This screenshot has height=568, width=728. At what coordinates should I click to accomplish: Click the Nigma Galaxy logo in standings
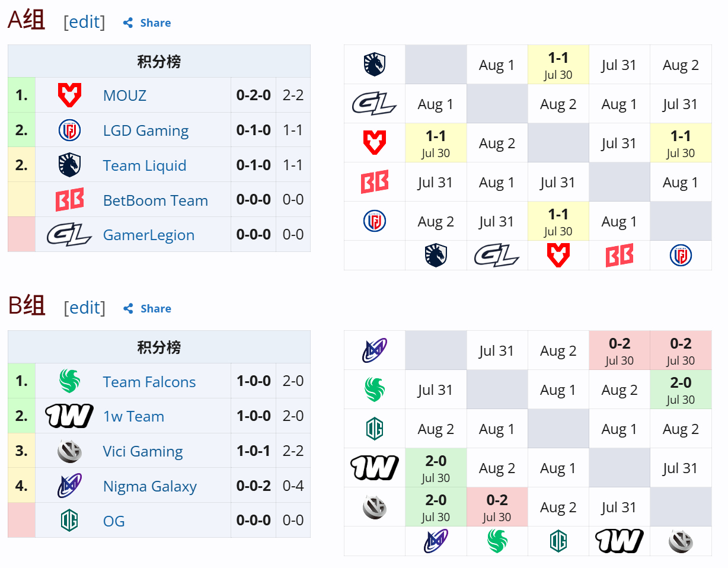(69, 486)
